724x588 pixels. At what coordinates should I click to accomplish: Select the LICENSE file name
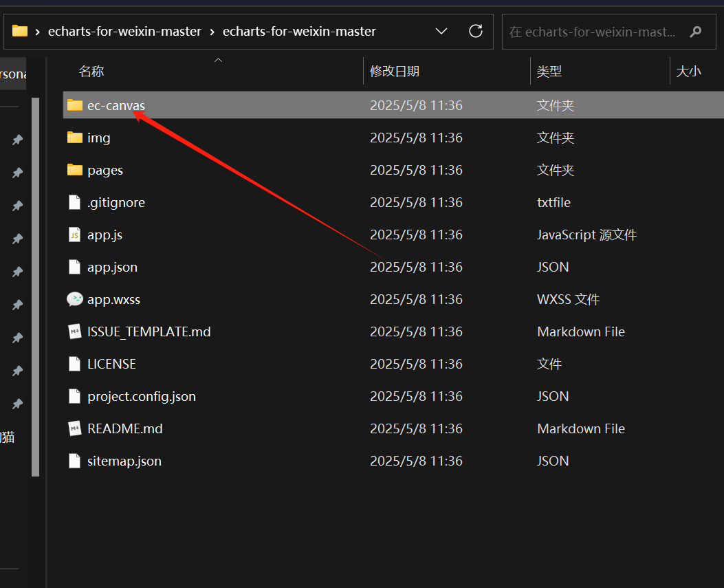coord(112,364)
